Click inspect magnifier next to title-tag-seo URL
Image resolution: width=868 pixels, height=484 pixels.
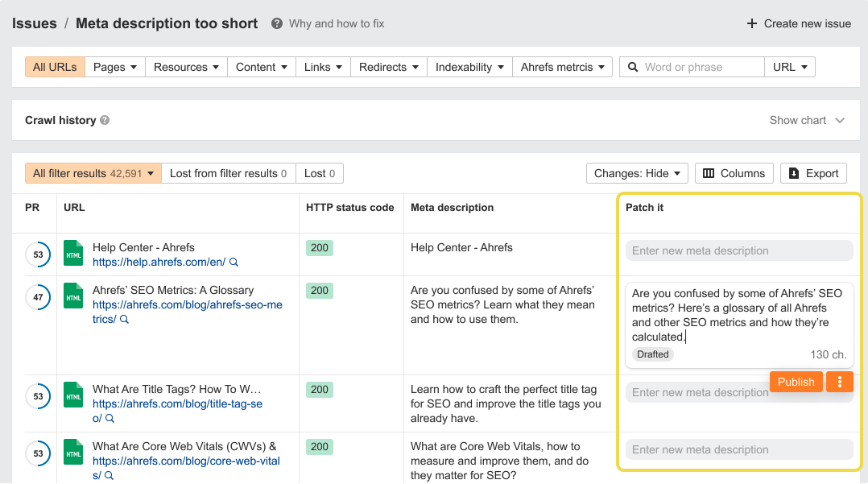[110, 419]
